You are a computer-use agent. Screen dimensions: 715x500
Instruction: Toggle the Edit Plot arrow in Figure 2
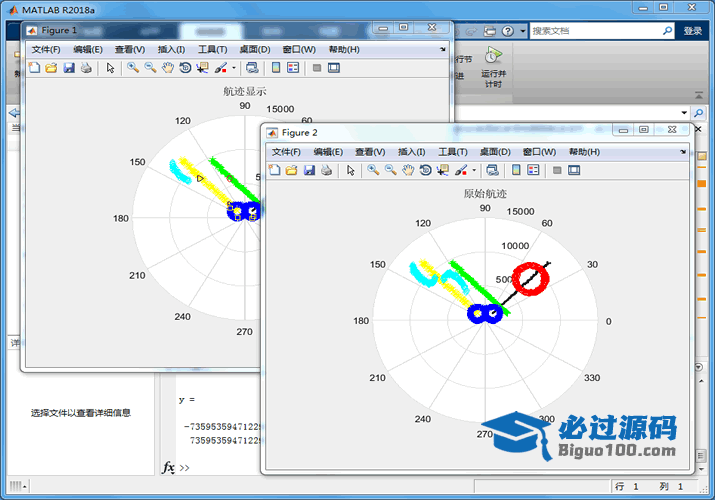point(351,171)
